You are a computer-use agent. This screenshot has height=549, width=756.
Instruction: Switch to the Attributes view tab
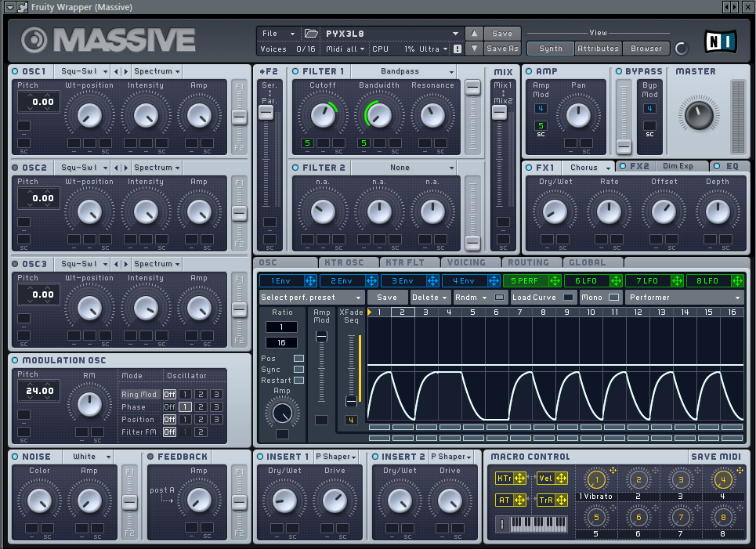pyautogui.click(x=598, y=49)
